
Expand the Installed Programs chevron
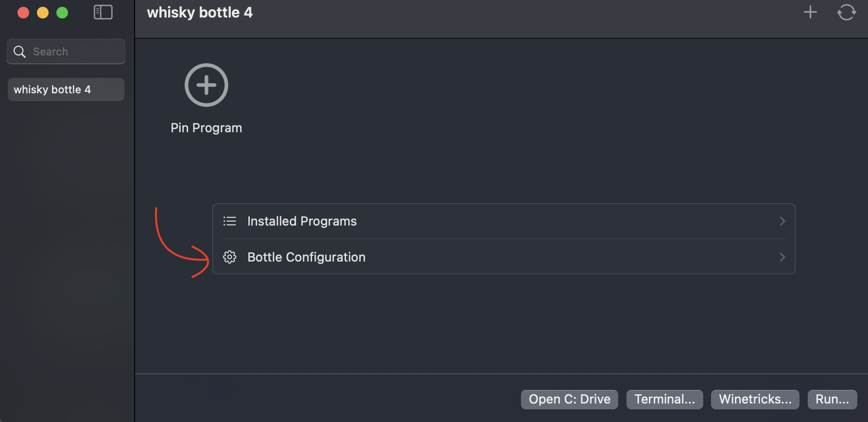tap(782, 221)
